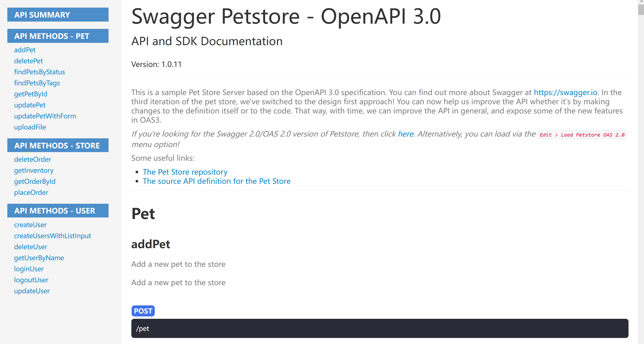Select findPetsByTags API method

pos(37,83)
